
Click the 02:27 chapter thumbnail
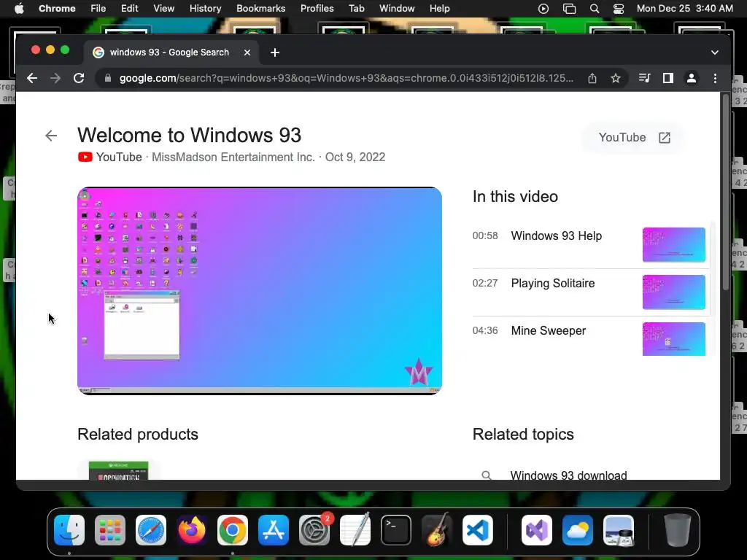673,292
